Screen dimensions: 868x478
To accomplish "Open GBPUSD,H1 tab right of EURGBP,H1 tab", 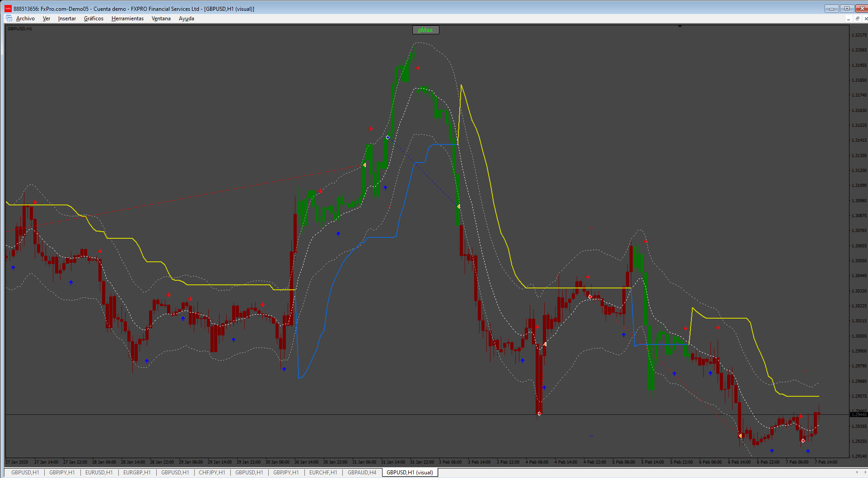I will (x=175, y=473).
